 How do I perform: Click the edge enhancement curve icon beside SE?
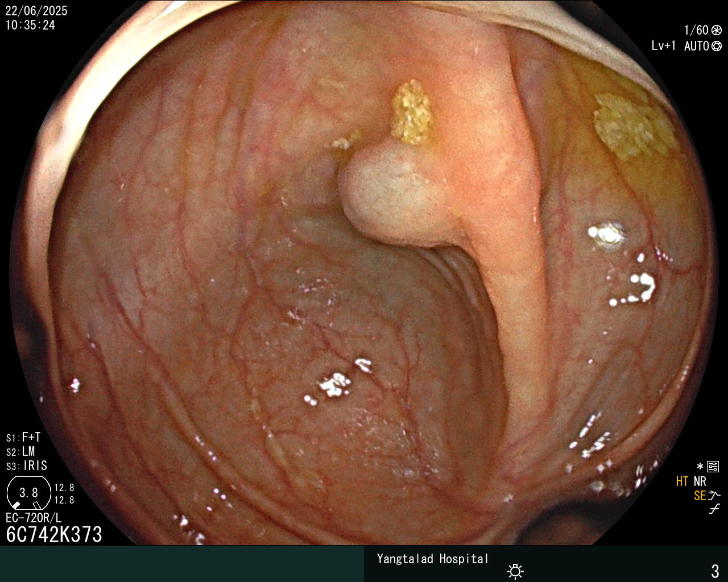pyautogui.click(x=715, y=496)
